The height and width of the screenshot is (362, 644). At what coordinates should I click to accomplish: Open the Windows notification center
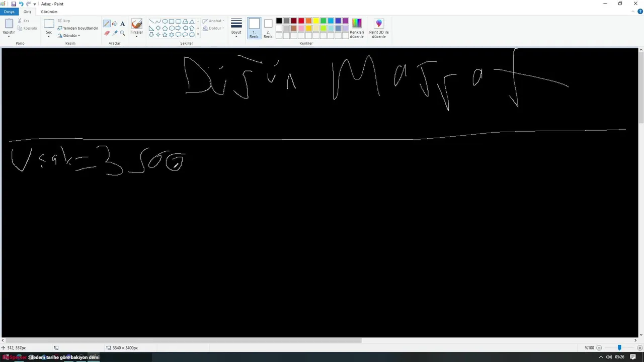click(633, 357)
